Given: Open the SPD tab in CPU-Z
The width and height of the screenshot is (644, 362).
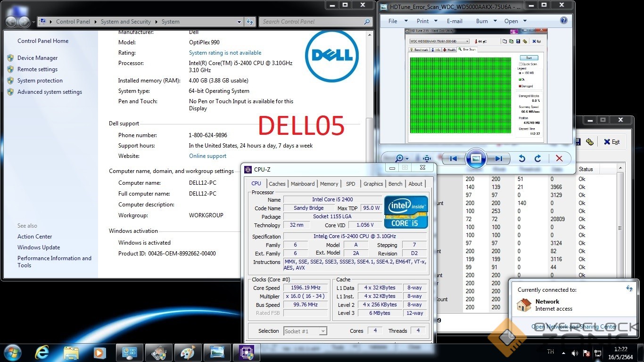Looking at the screenshot, I should pyautogui.click(x=351, y=184).
